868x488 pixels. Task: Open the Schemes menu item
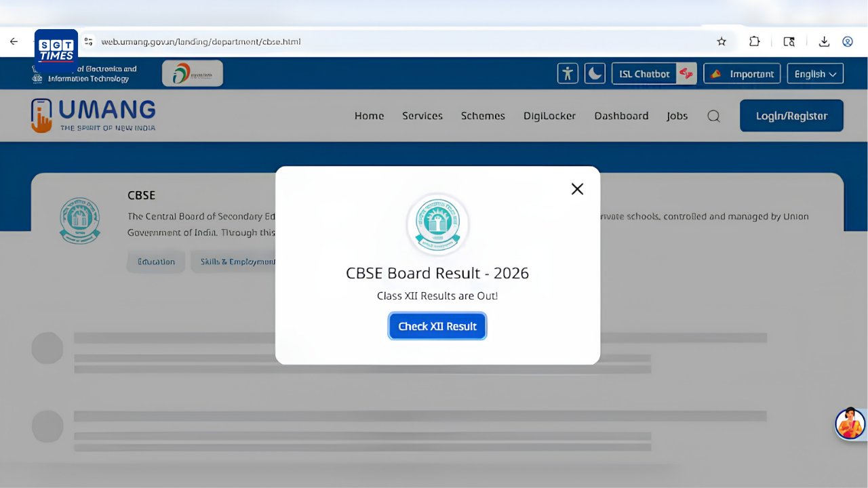(x=483, y=116)
